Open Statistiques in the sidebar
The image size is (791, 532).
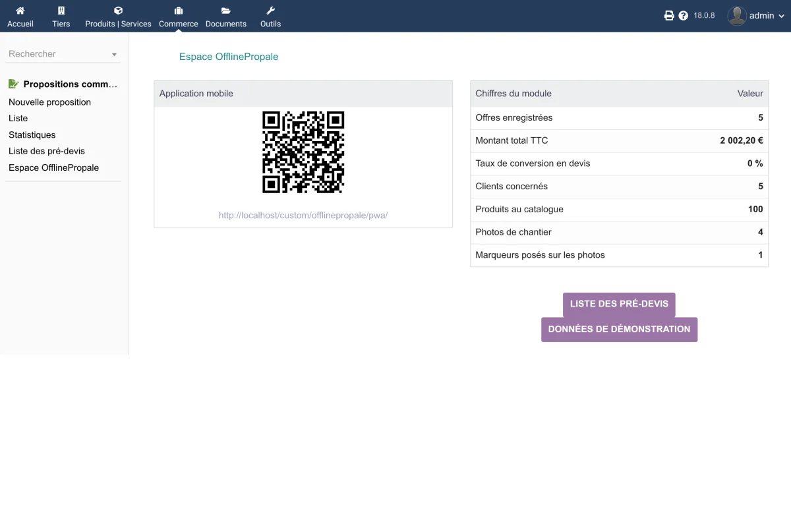[32, 134]
